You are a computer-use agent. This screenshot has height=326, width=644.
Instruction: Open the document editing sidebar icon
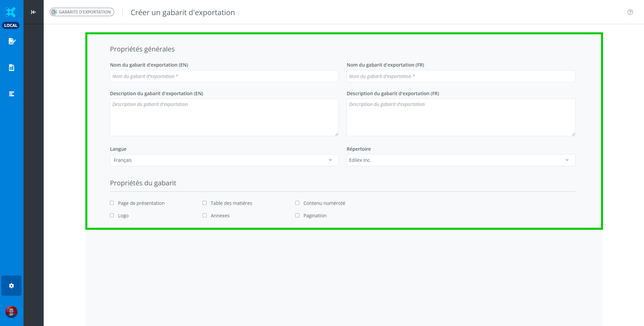(x=12, y=41)
